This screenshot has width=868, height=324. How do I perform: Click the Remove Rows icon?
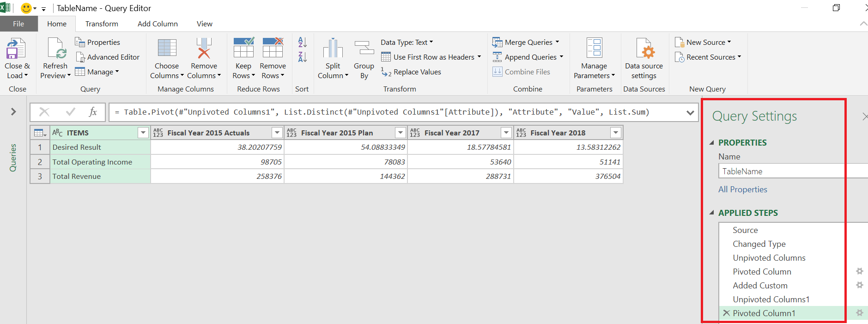tap(273, 48)
